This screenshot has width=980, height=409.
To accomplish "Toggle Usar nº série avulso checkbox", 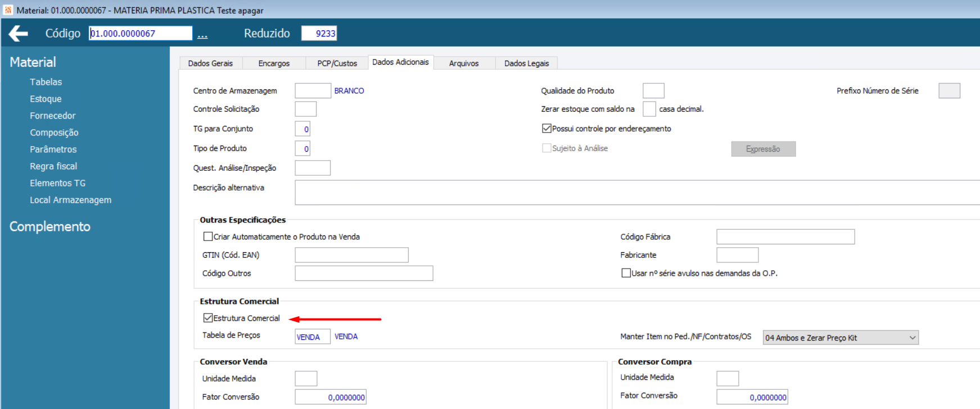I will coord(626,273).
